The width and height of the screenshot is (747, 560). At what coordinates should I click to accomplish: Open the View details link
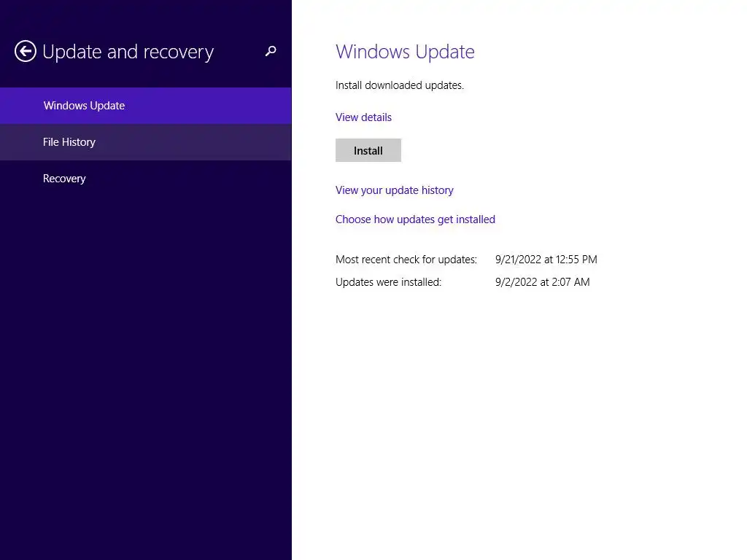(363, 117)
